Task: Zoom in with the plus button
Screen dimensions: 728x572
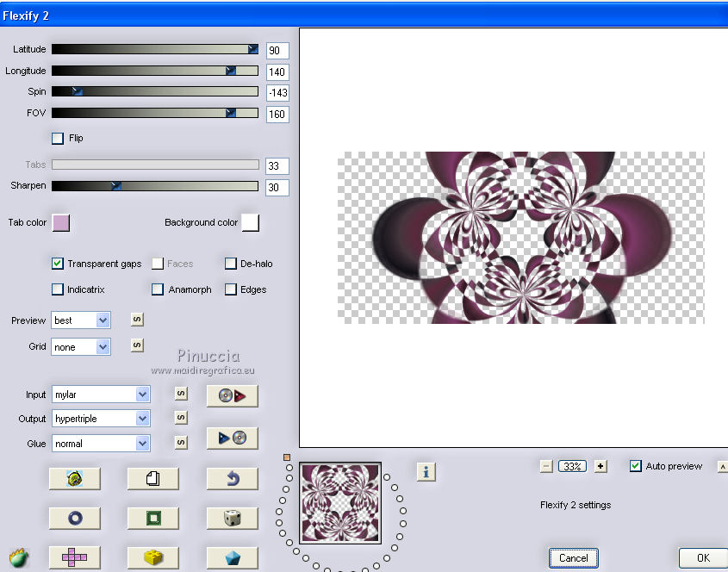Action: [600, 466]
